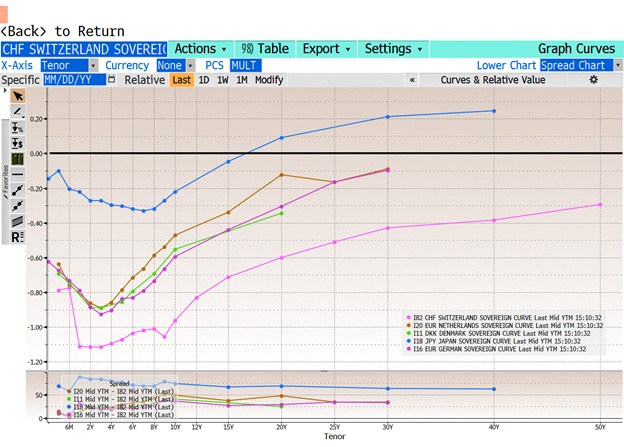The image size is (624, 447).
Task: Click Netherlands curve 20Y data point
Action: point(281,175)
